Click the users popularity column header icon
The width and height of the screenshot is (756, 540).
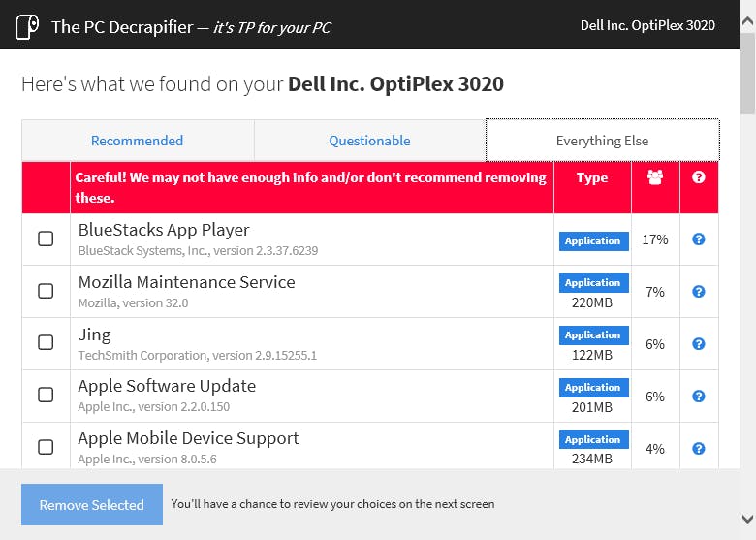pyautogui.click(x=655, y=177)
